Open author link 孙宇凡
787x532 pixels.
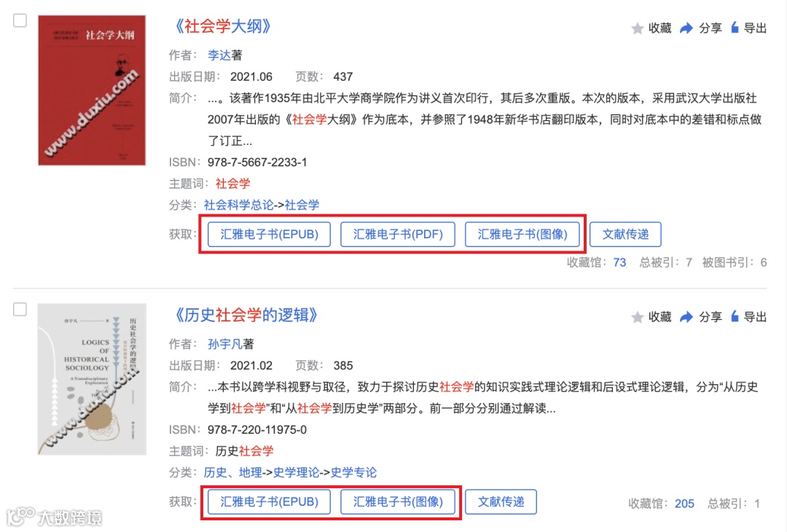tap(225, 344)
